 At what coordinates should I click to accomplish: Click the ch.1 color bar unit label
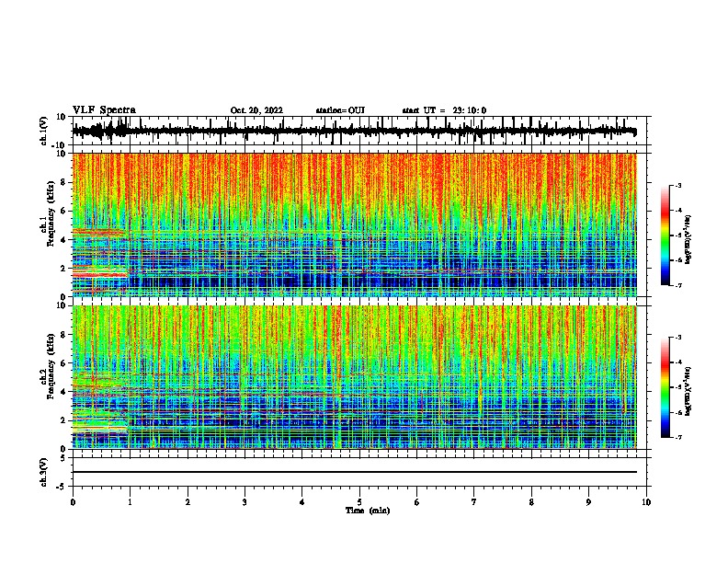point(688,239)
